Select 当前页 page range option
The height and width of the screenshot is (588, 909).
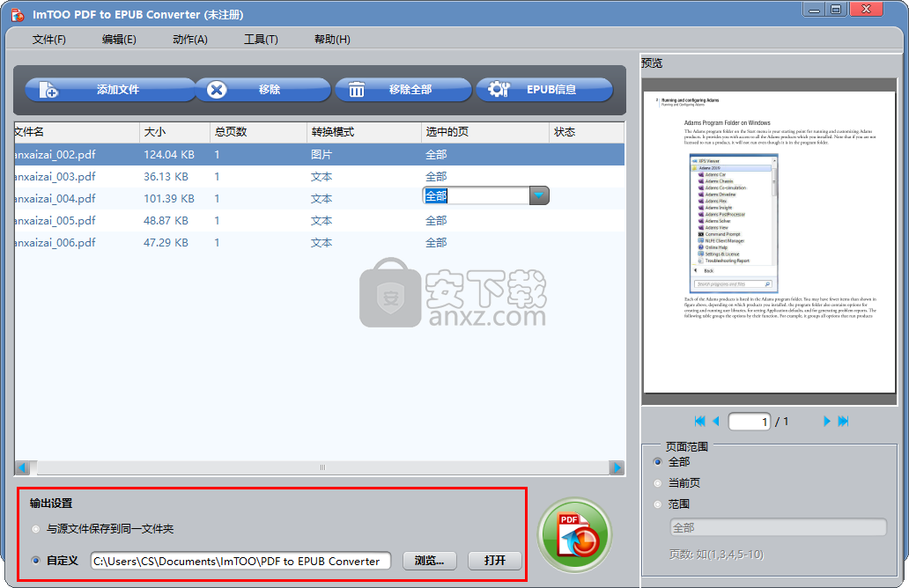click(x=657, y=483)
